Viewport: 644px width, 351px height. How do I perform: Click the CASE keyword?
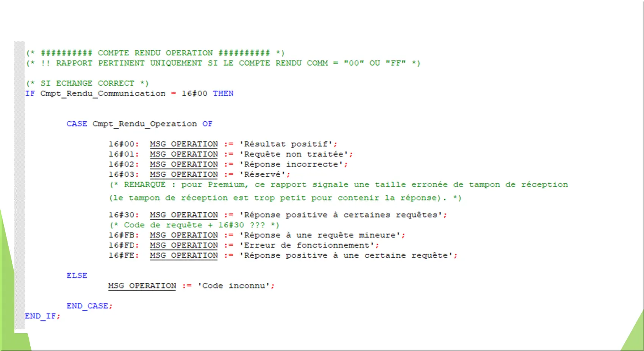tap(77, 124)
